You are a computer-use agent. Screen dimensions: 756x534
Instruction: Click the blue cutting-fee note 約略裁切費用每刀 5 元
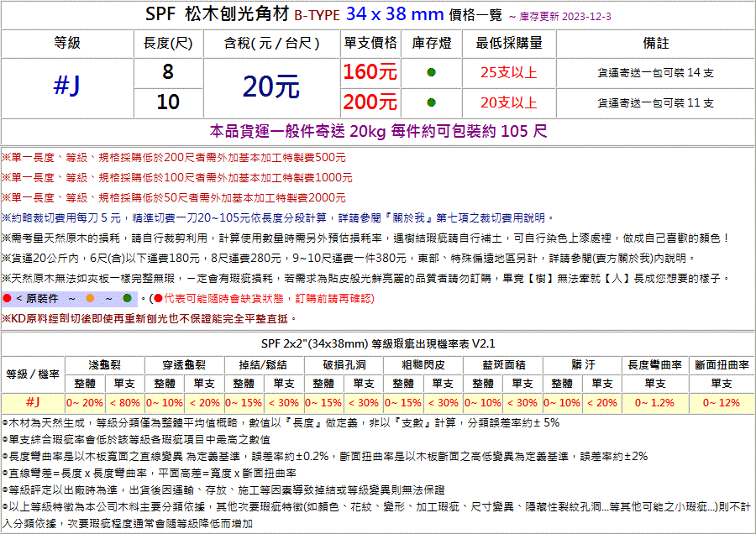278,217
